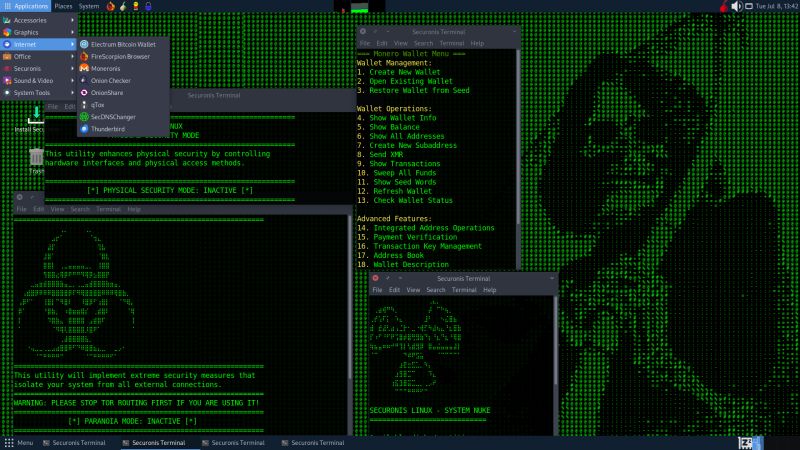Viewport: 800px width, 450px height.
Task: Click 'PARANOIA MODE: INACTIVE' status text
Action: [x=133, y=421]
